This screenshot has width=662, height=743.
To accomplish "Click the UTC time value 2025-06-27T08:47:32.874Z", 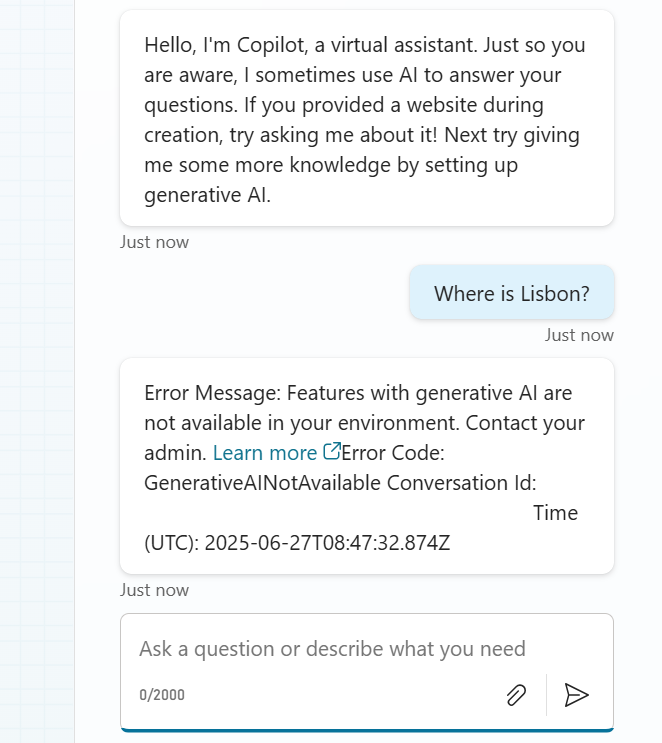I will click(x=325, y=543).
